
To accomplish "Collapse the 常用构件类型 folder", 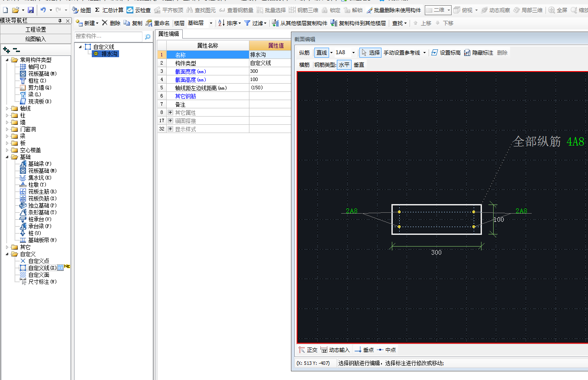I will point(7,60).
